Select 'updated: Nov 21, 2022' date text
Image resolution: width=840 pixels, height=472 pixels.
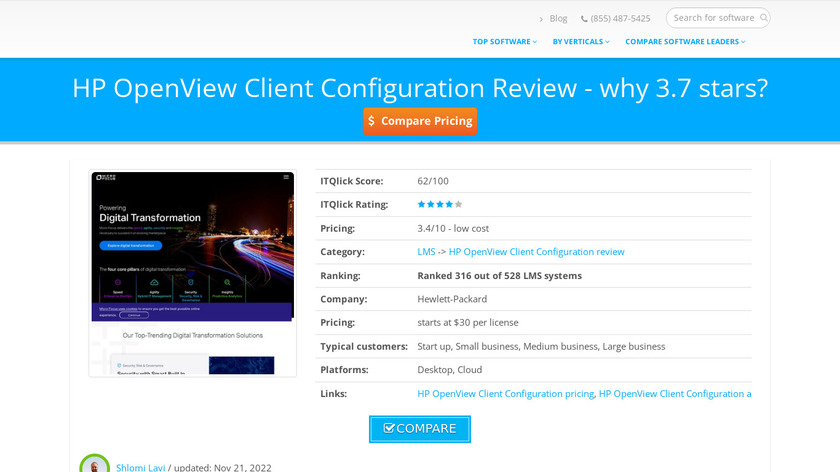click(223, 467)
